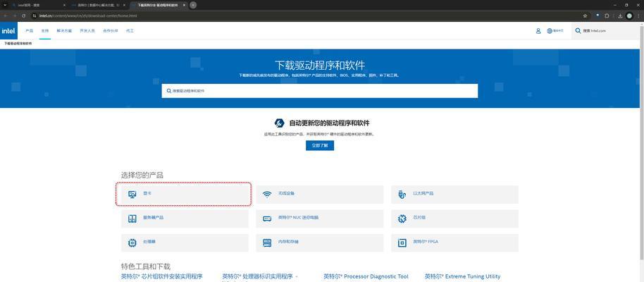Click the blue extension icon beside the star
This screenshot has width=644, height=282.
coord(598,16)
